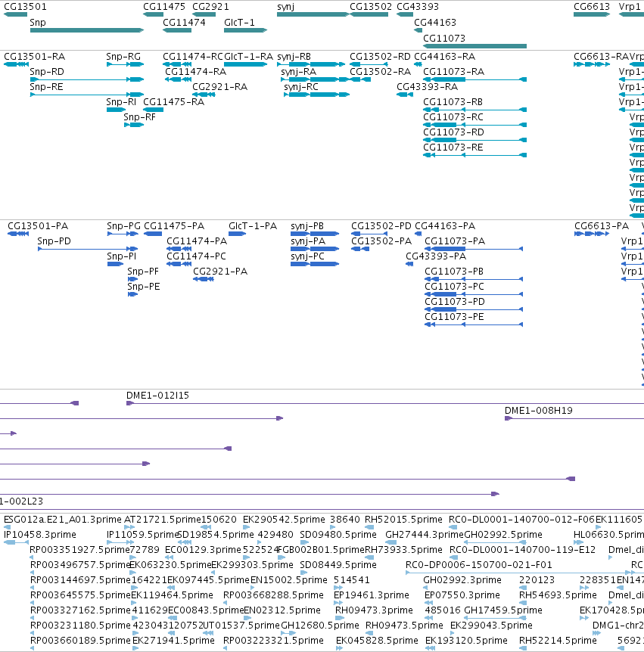Screen dimensions: 644x652
Task: Click protein CG11073-PE
Action: tap(474, 324)
